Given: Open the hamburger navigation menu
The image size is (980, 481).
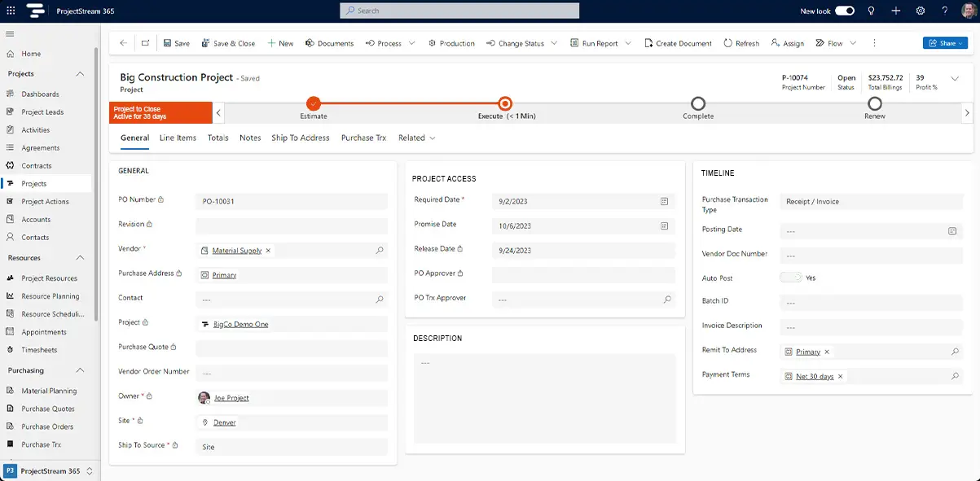Looking at the screenshot, I should pyautogui.click(x=11, y=34).
